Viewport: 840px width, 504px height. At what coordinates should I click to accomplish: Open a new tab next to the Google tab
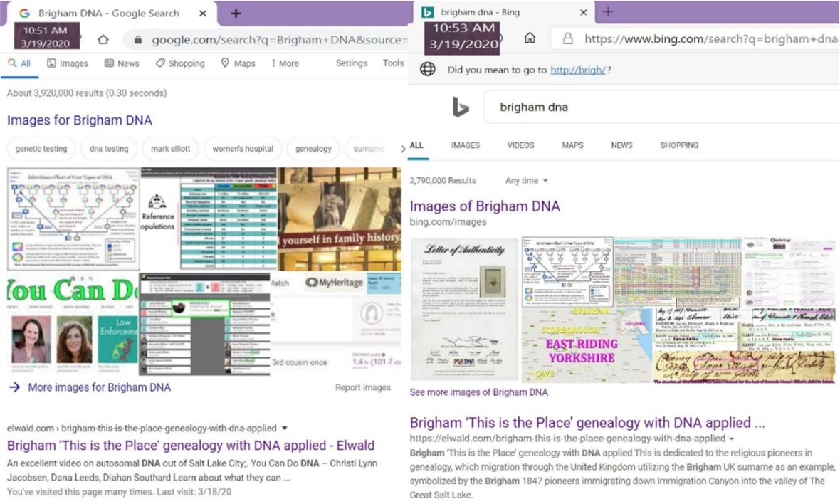pos(236,14)
